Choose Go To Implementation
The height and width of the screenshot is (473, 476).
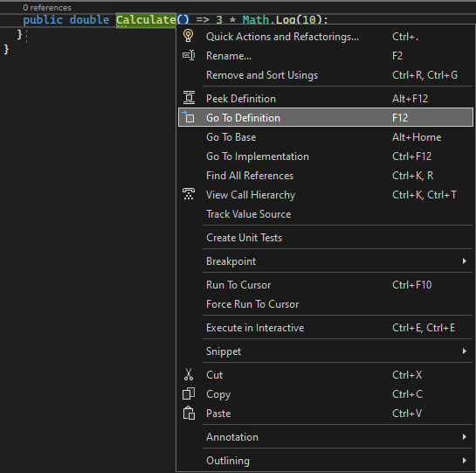[x=326, y=157]
